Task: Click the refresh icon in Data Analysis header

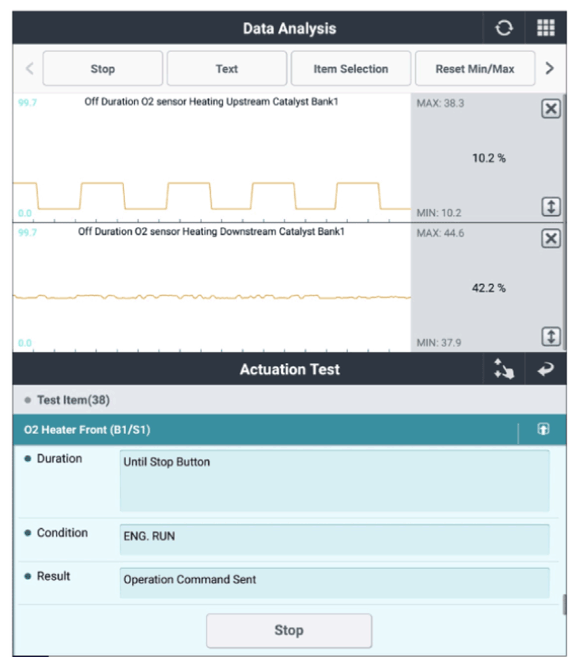Action: tap(504, 28)
